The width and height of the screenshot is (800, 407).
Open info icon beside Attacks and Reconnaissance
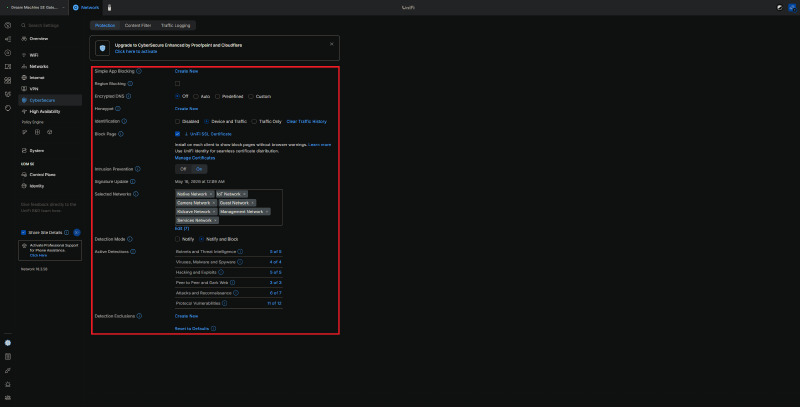[236, 293]
